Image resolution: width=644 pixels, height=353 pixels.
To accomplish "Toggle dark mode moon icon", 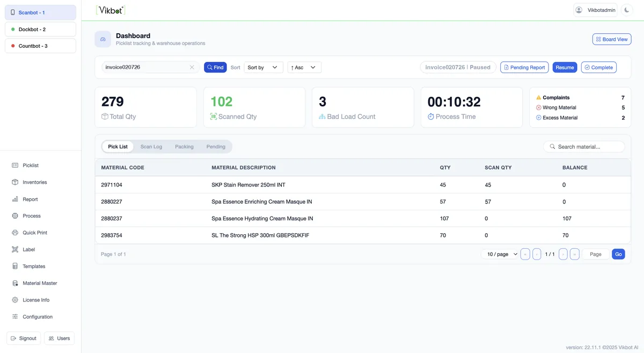I will pyautogui.click(x=627, y=10).
